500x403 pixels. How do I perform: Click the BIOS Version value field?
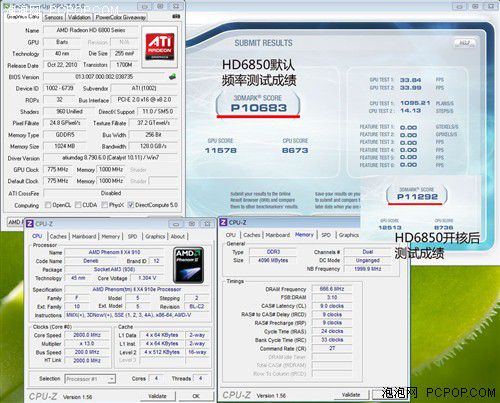click(104, 77)
